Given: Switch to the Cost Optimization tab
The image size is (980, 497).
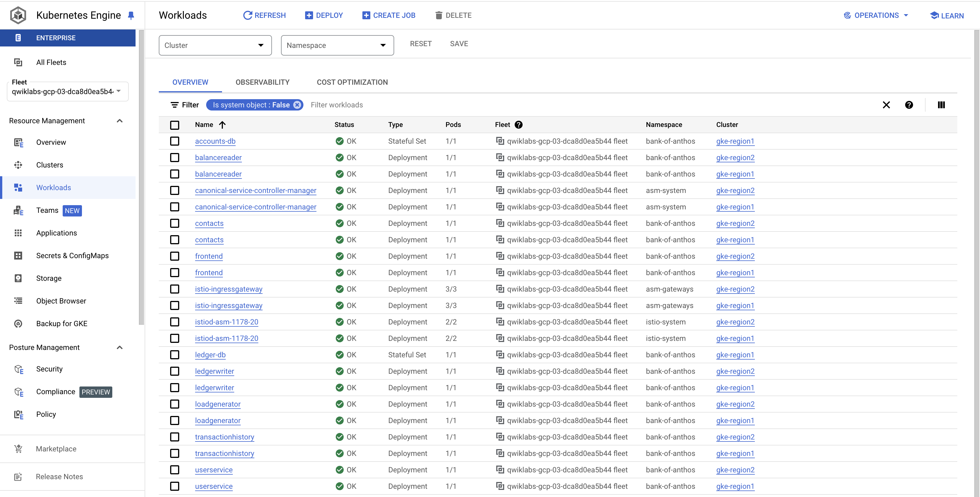Looking at the screenshot, I should (352, 82).
